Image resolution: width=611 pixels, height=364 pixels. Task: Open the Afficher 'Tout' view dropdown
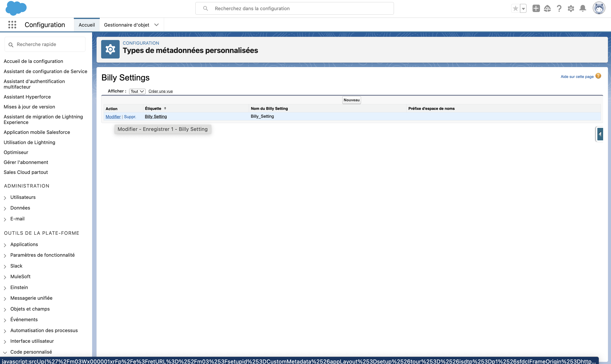click(137, 91)
